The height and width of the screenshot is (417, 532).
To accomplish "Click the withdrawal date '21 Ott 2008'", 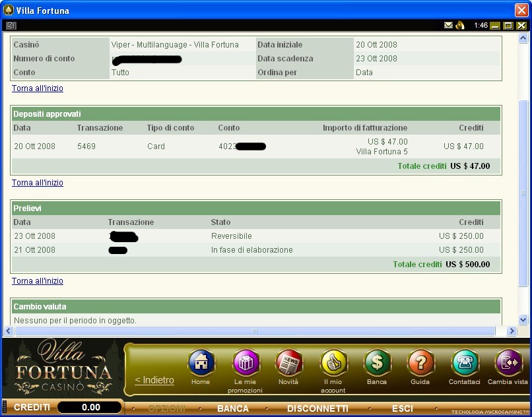I will [x=34, y=250].
